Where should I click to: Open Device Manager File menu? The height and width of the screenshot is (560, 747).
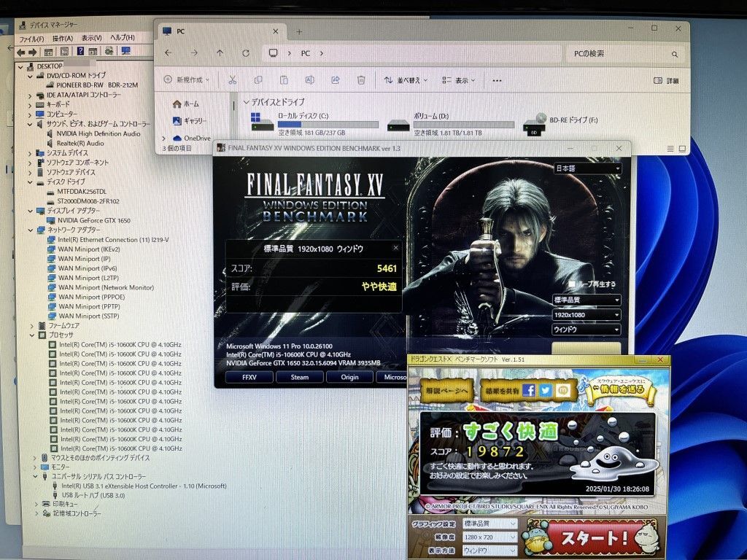31,39
